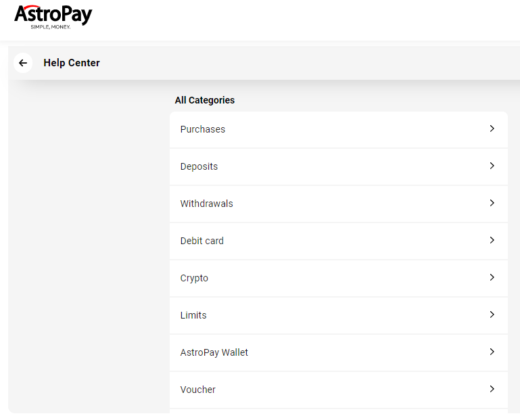The width and height of the screenshot is (520, 420).
Task: Click the chevron beside Crypto
Action: (x=492, y=277)
